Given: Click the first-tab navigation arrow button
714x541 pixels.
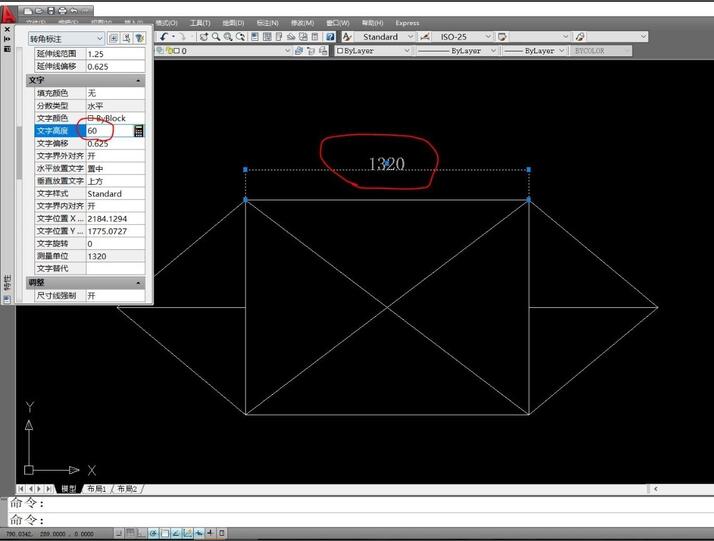Looking at the screenshot, I should click(21, 489).
